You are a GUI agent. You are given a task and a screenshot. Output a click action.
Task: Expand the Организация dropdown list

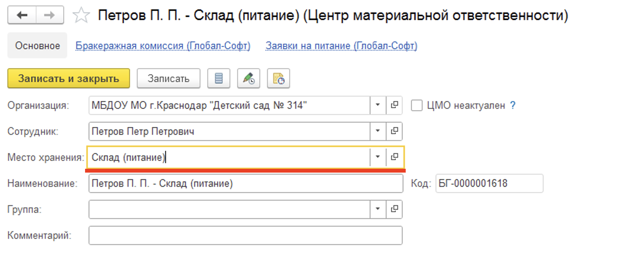point(378,105)
